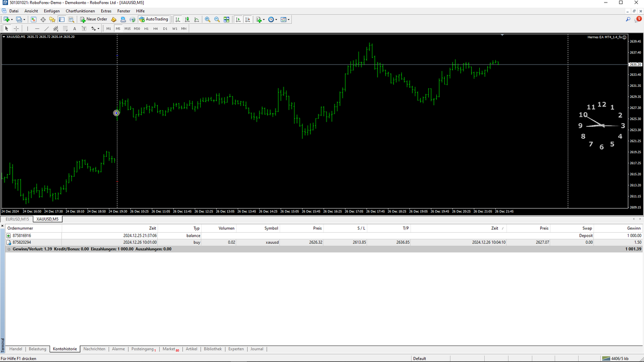Switch chart to bar chart icon

(178, 19)
